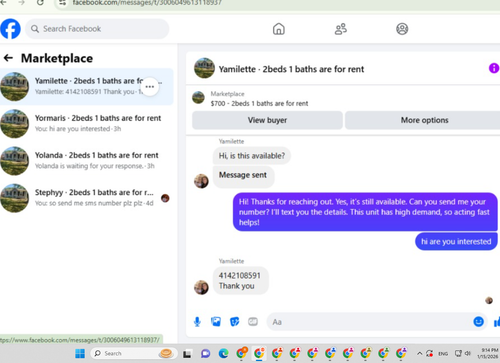The image size is (500, 363).
Task: Click the Yormaris listing house thumbnail
Action: (14, 124)
